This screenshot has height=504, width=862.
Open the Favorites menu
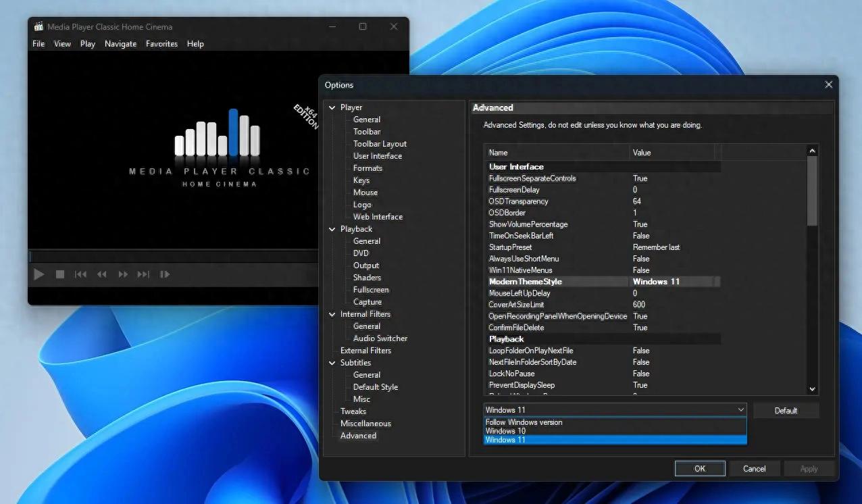point(162,44)
